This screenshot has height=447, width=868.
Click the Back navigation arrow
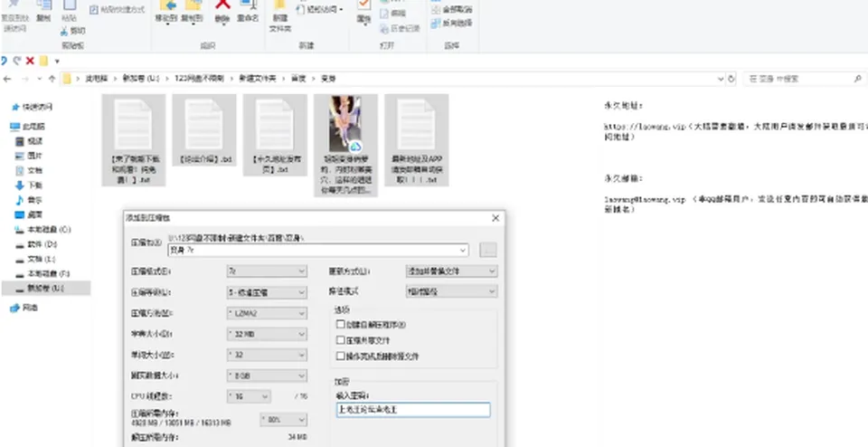[x=7, y=80]
